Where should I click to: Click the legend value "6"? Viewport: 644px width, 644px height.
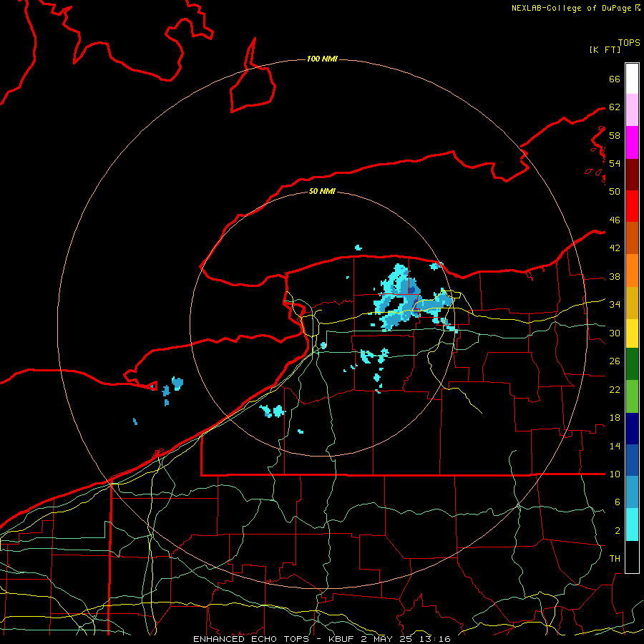pyautogui.click(x=617, y=502)
